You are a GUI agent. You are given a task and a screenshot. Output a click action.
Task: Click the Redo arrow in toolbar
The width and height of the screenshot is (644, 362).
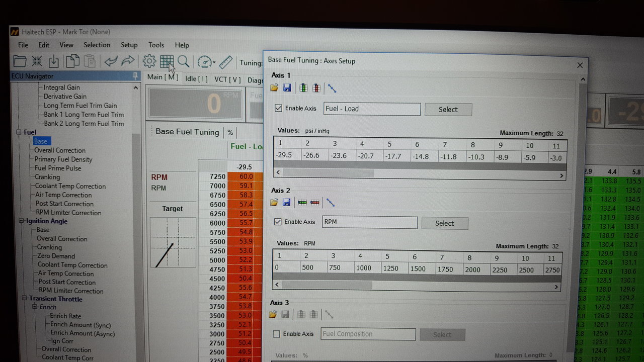128,61
